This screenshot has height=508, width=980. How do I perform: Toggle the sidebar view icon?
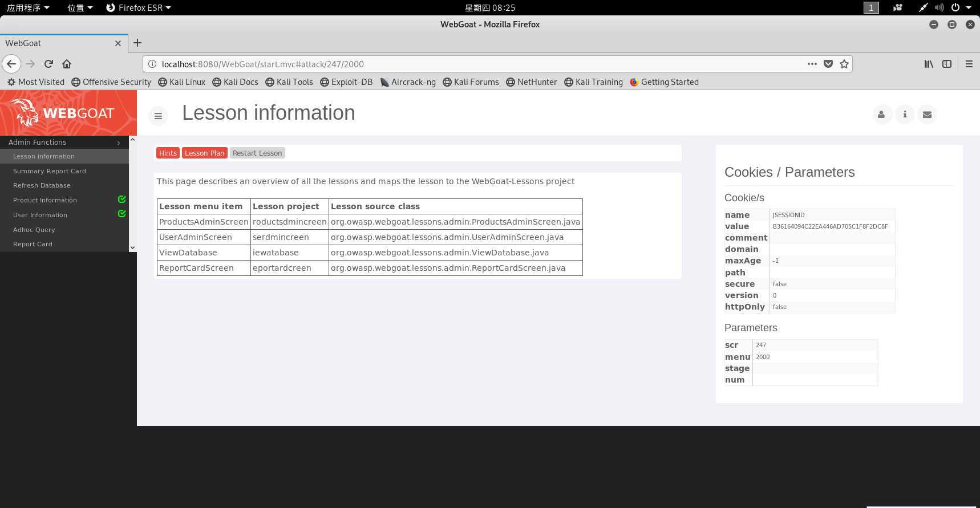[x=947, y=64]
